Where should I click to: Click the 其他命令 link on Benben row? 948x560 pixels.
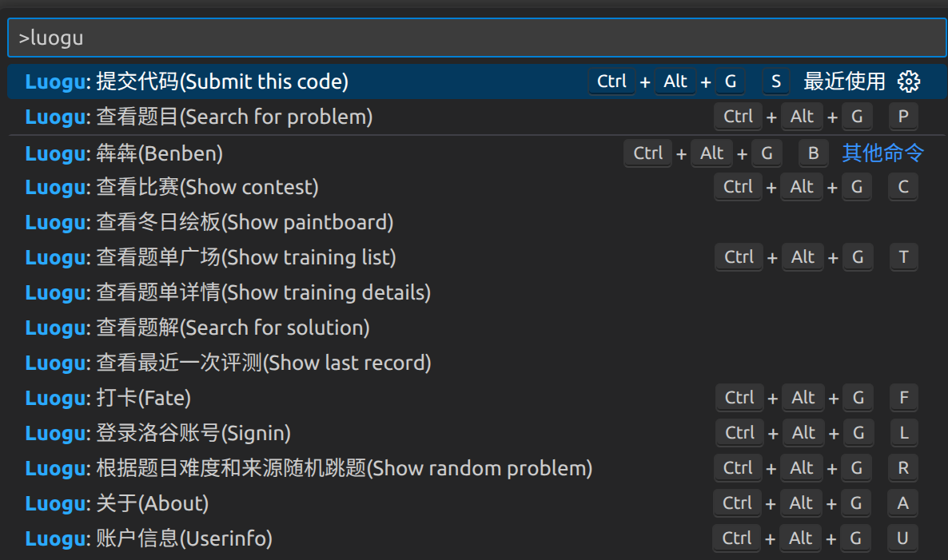tap(882, 153)
